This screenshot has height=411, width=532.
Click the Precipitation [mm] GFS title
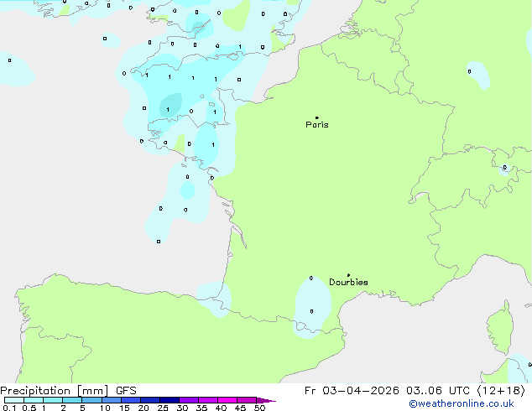point(68,391)
